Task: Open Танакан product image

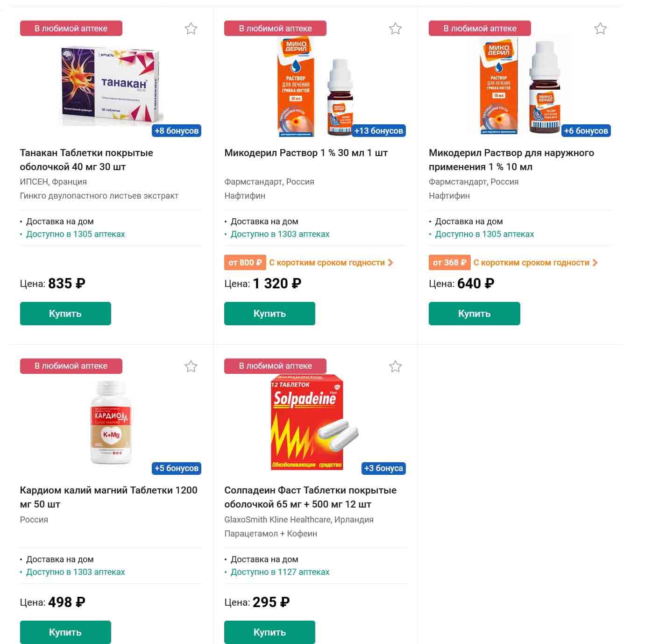Action: 111,85
